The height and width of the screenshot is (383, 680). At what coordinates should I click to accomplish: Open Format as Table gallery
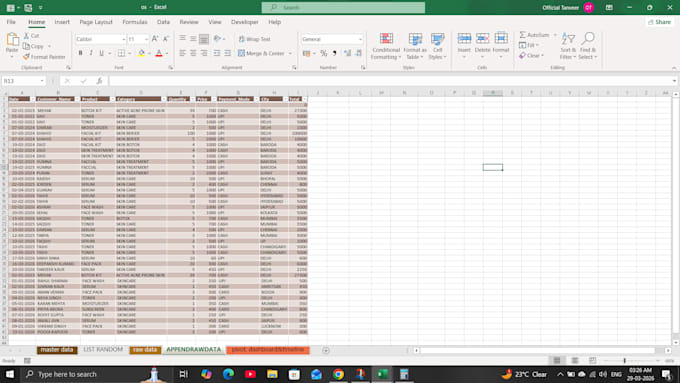tap(415, 46)
